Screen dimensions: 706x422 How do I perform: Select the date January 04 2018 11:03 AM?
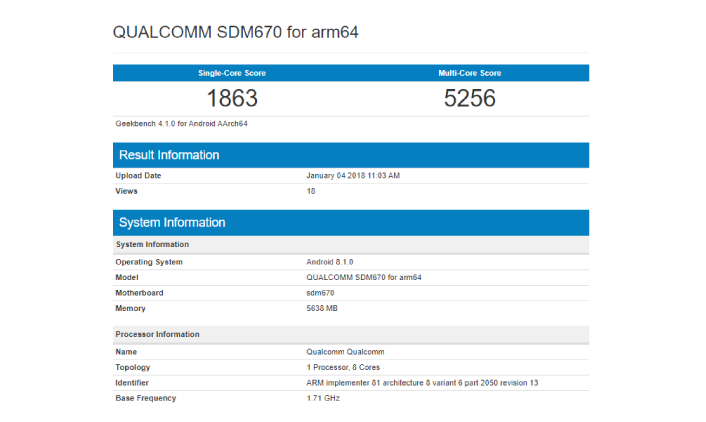(x=353, y=176)
